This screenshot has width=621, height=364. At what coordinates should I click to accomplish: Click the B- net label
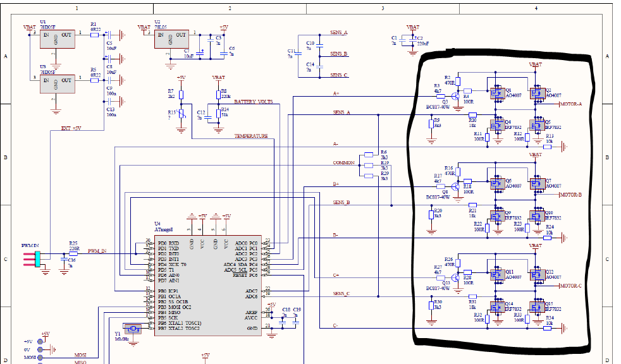tap(335, 235)
